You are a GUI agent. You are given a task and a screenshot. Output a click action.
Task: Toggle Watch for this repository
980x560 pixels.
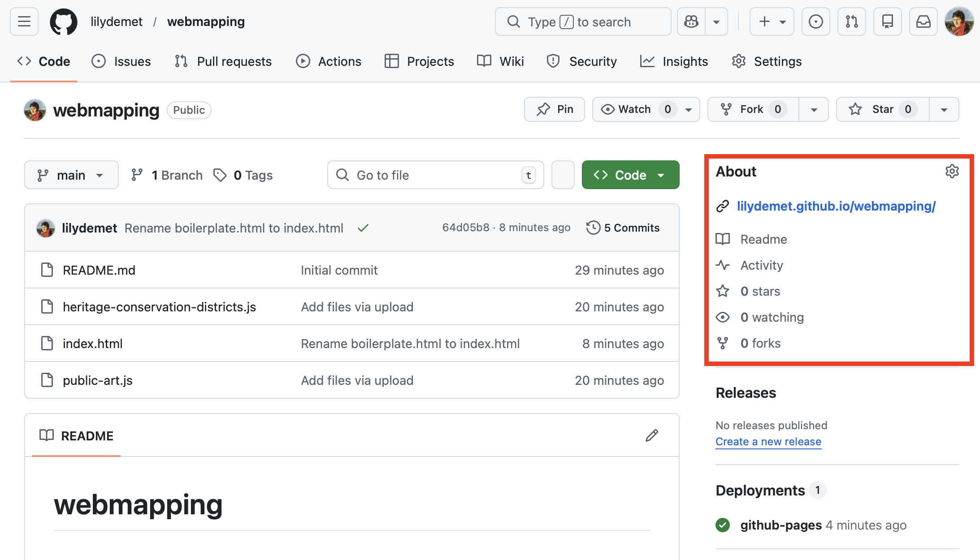[x=634, y=109]
